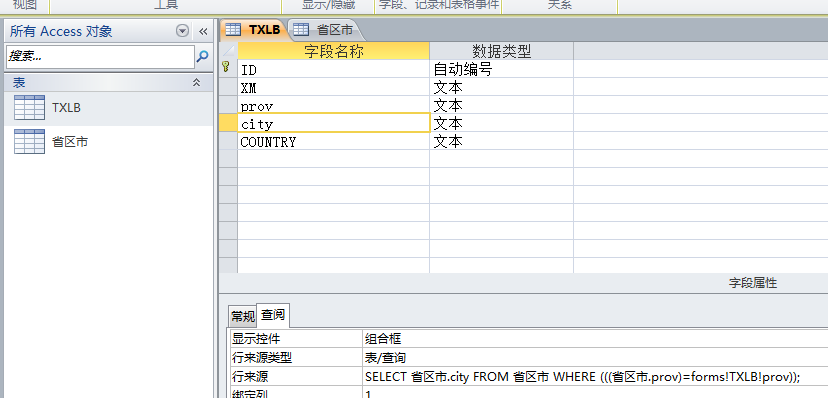Image resolution: width=828 pixels, height=398 pixels.
Task: Click the 字段名称 column header
Action: [334, 51]
